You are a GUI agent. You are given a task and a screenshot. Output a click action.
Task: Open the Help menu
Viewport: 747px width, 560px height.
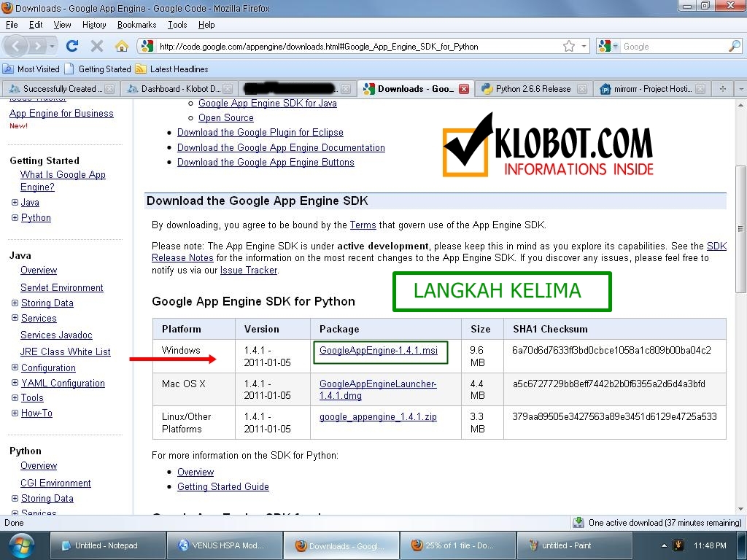pyautogui.click(x=206, y=25)
